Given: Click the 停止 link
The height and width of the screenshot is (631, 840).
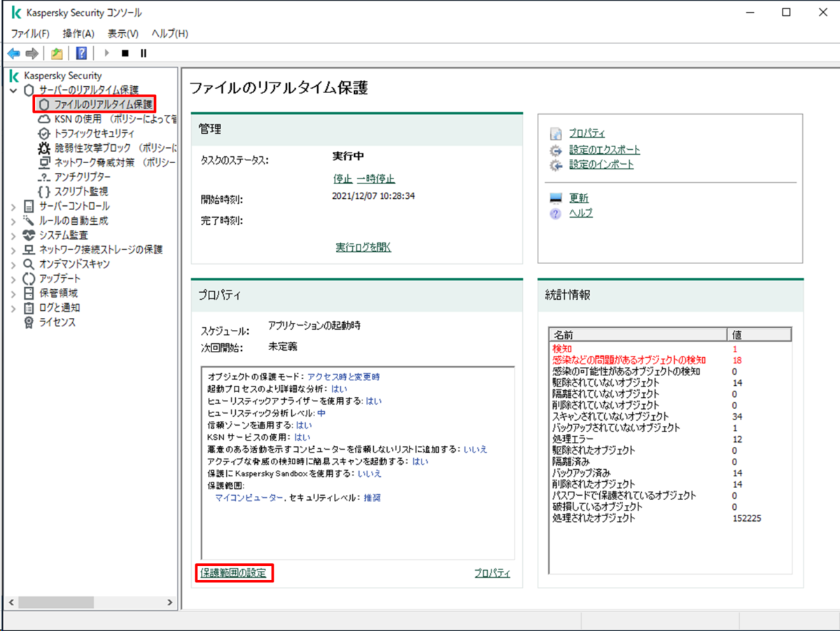Looking at the screenshot, I should (x=343, y=179).
